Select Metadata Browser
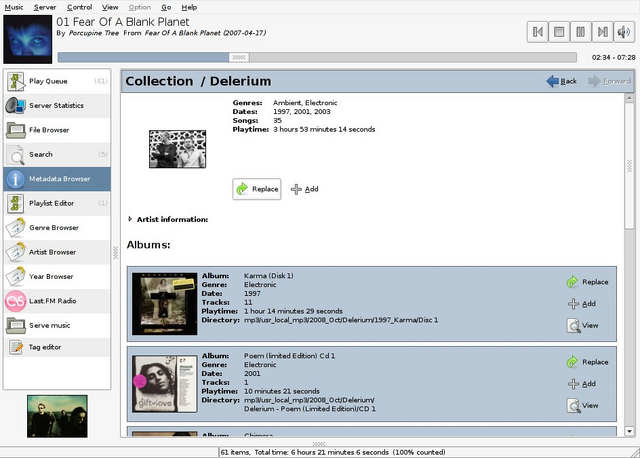Image resolution: width=640 pixels, height=458 pixels. coord(57,179)
